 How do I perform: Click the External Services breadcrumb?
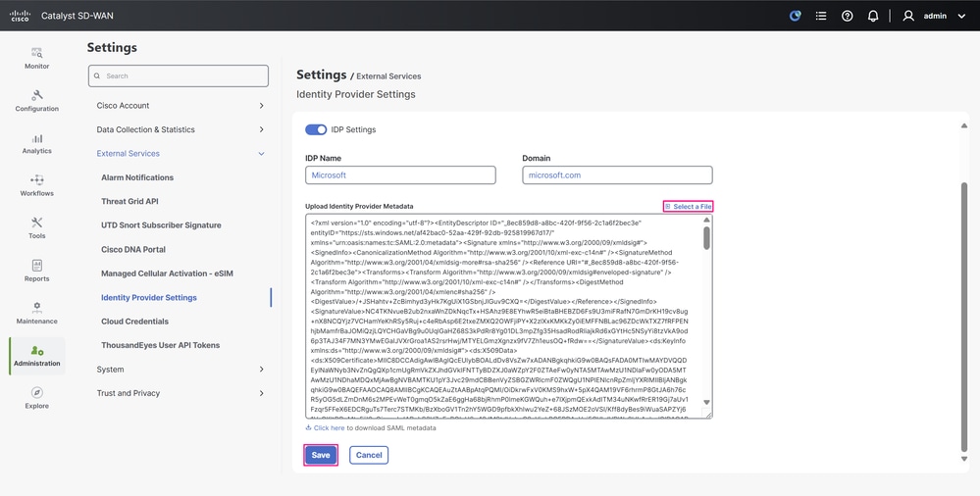(388, 76)
